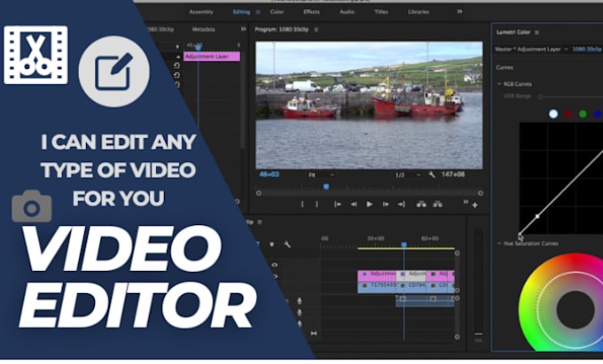
Task: Click the Play button in Program monitor
Action: [370, 205]
